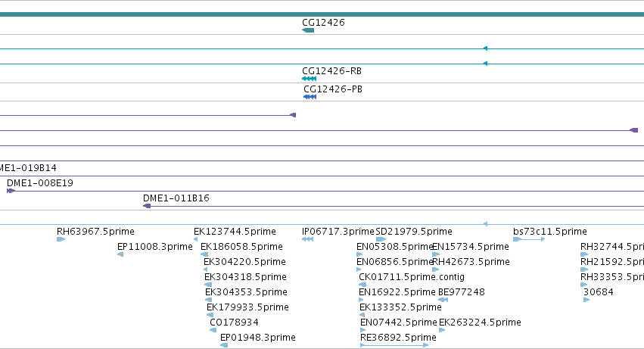Select the RH32744.5prime EST label
Screen dimensions: 644x349
612,247
